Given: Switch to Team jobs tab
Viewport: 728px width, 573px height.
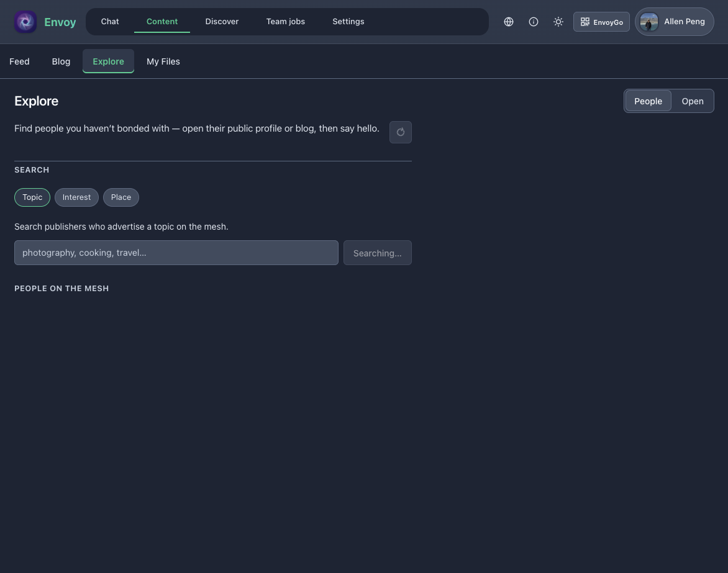Looking at the screenshot, I should [286, 21].
